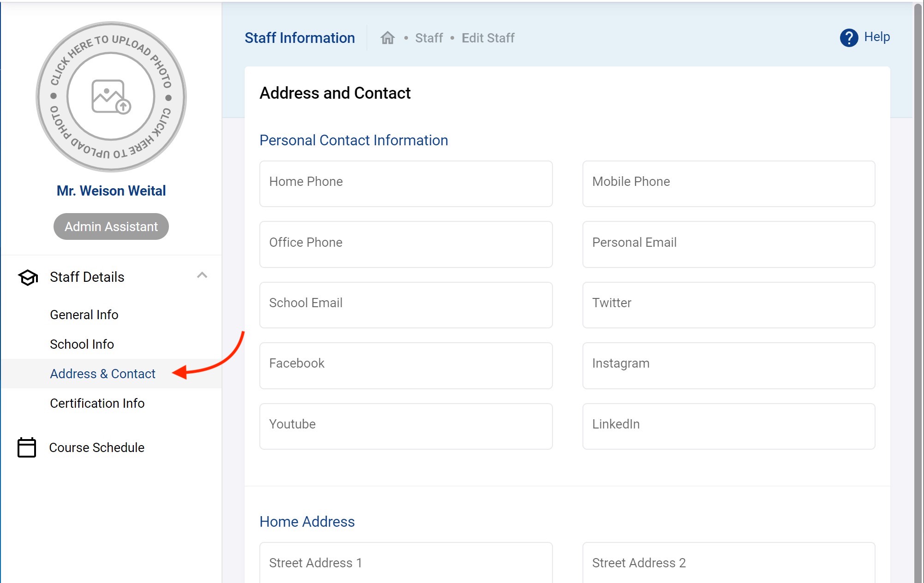Select the Personal Email input

728,244
